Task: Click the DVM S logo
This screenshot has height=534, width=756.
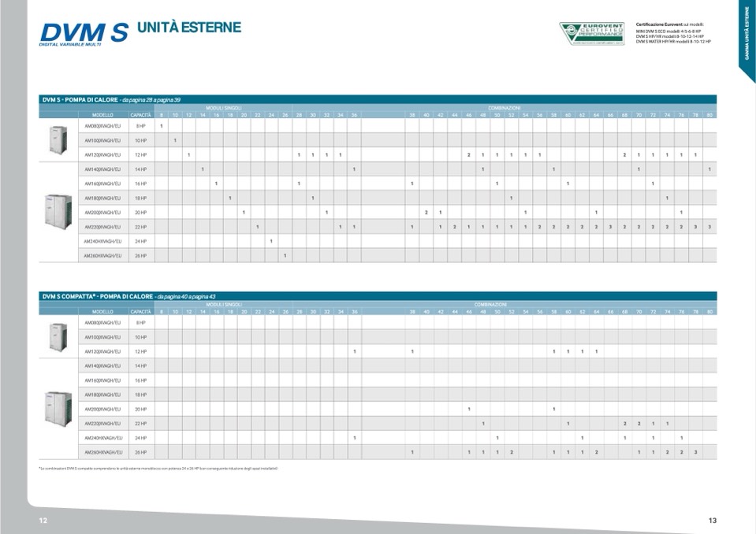Action: pos(83,33)
